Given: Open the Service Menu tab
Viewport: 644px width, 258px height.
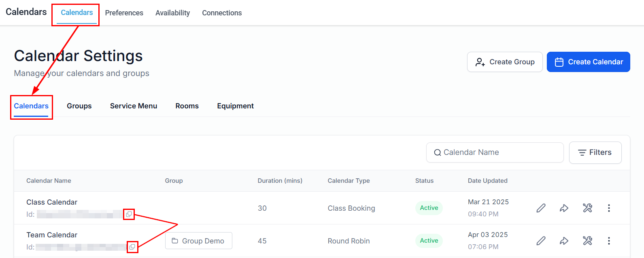Looking at the screenshot, I should 134,106.
